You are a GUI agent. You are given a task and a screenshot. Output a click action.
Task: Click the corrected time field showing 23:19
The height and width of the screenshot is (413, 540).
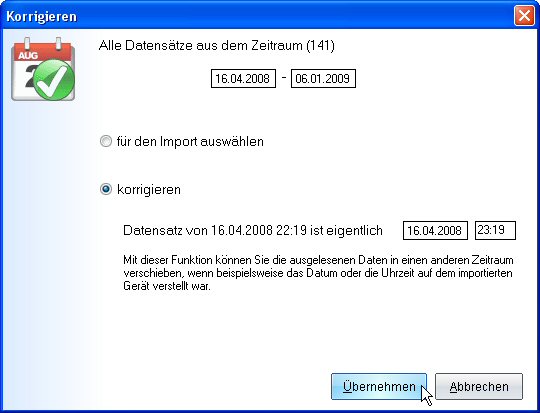495,230
